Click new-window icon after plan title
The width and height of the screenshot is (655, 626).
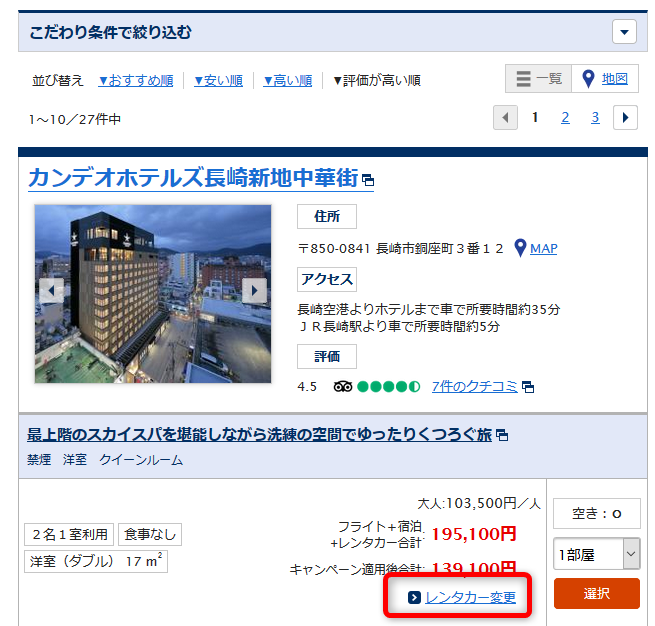coord(502,436)
